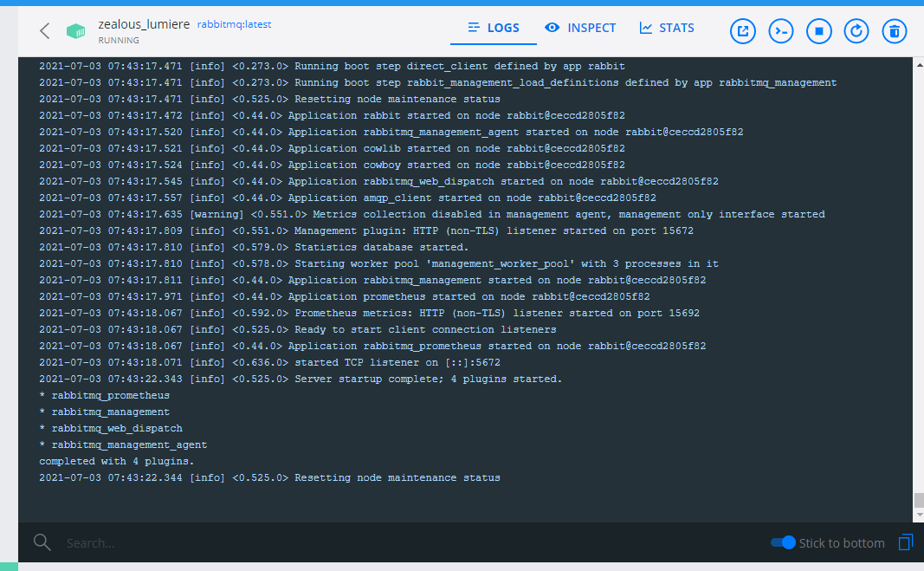Select the LOGS tab
924x571 pixels.
(493, 28)
